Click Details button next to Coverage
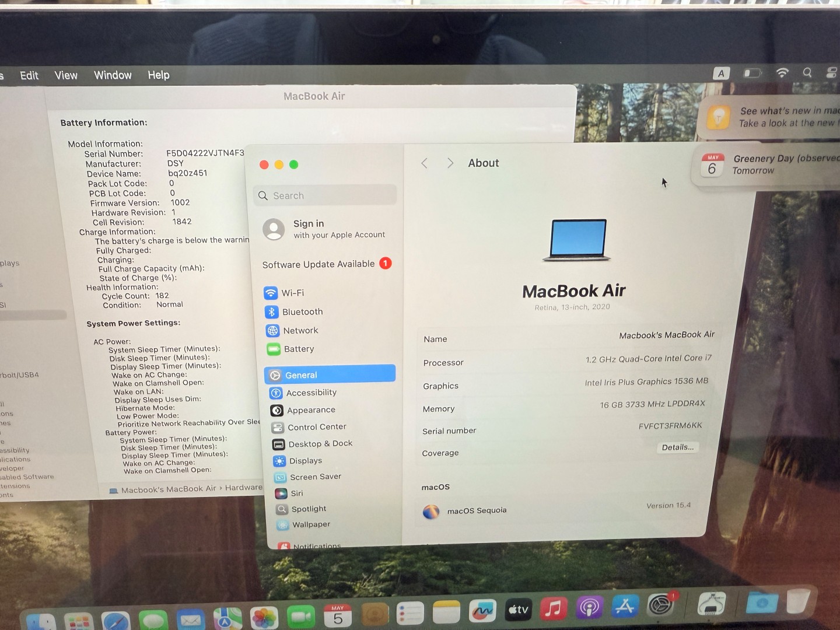Image resolution: width=840 pixels, height=630 pixels. pos(678,447)
